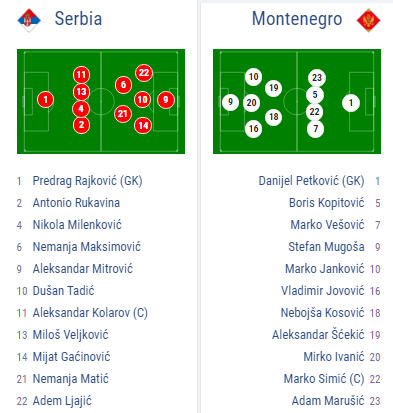Click Serbia player marker number 11

[x=81, y=75]
